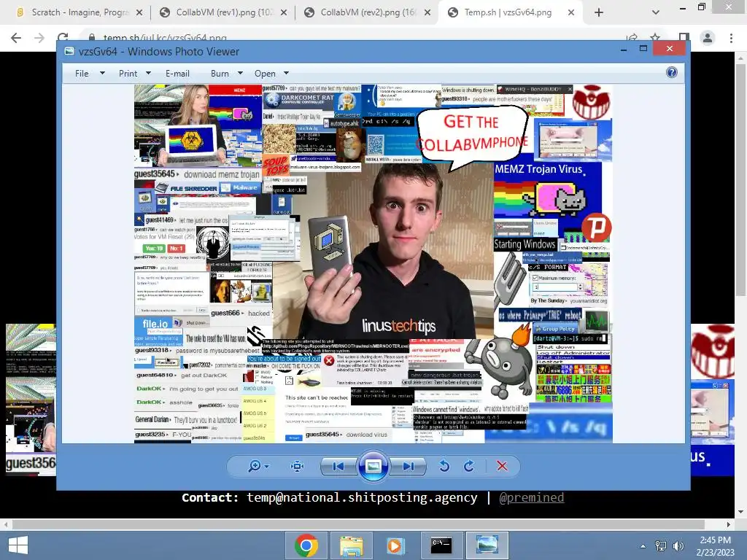The width and height of the screenshot is (747, 560).
Task: Expand the File dropdown arrow
Action: 102,74
